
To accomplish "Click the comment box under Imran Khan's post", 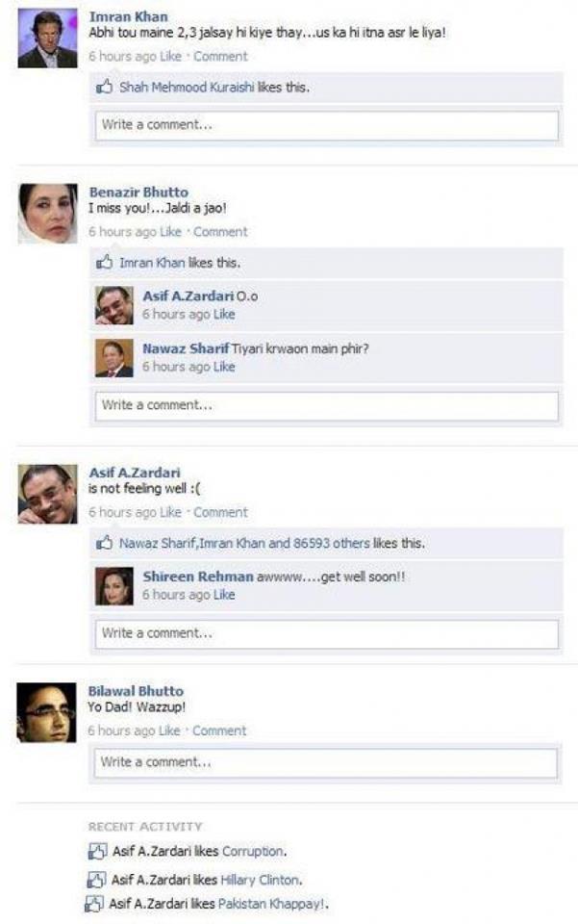I will coord(327,125).
